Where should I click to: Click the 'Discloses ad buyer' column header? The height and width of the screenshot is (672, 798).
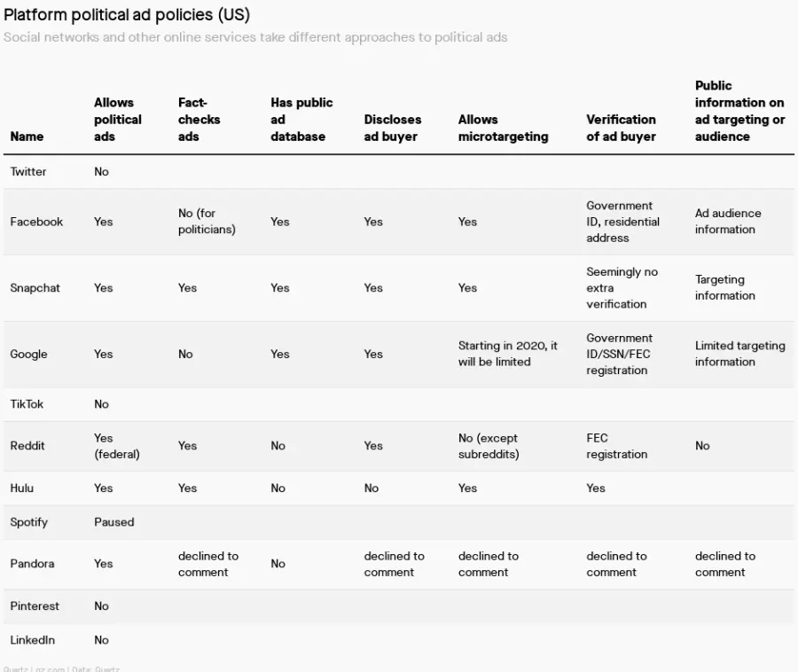coord(393,128)
